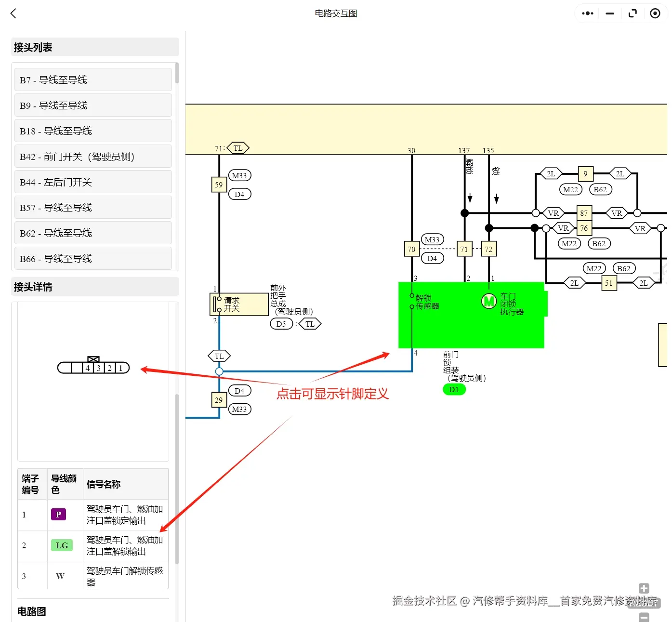Click the connector details panel scrollbar

tap(177, 479)
